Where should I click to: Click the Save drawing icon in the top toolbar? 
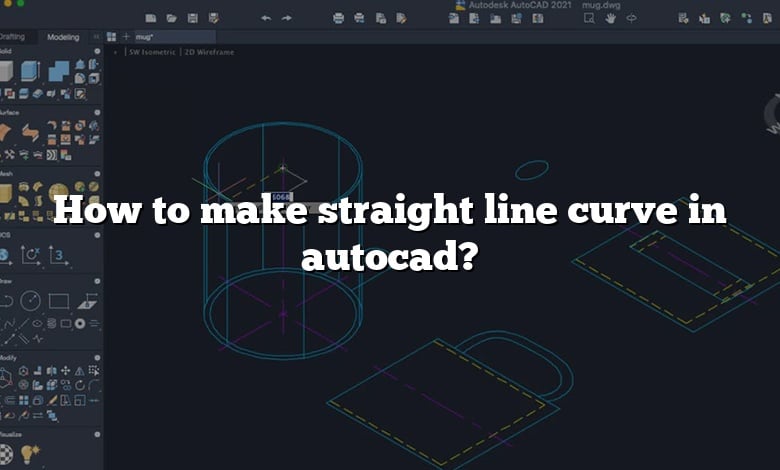[190, 18]
